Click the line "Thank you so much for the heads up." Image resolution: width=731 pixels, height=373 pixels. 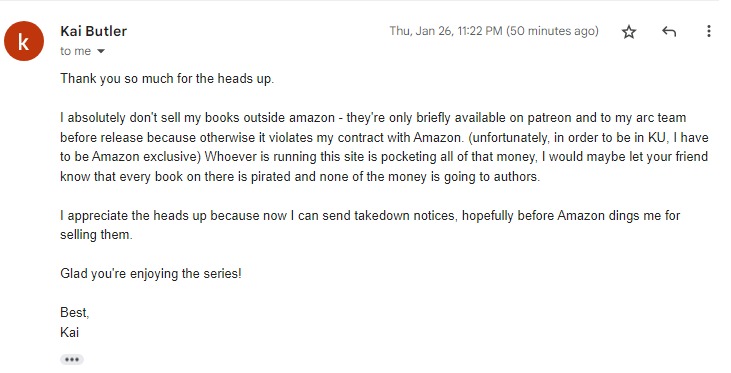167,78
